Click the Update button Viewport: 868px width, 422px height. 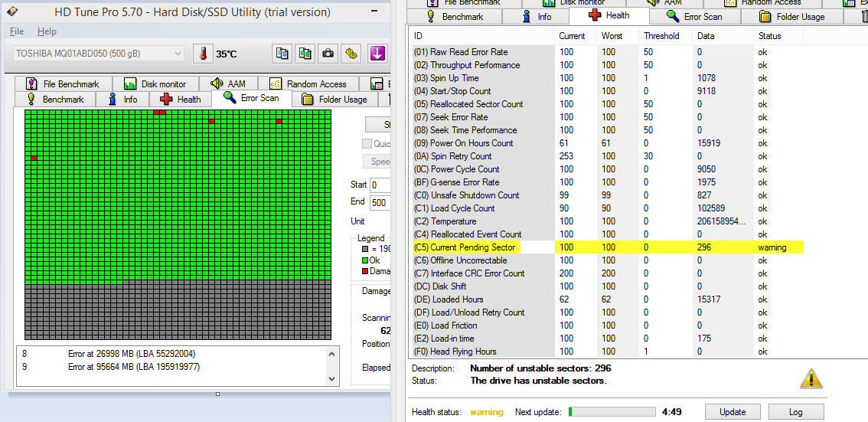coord(733,411)
